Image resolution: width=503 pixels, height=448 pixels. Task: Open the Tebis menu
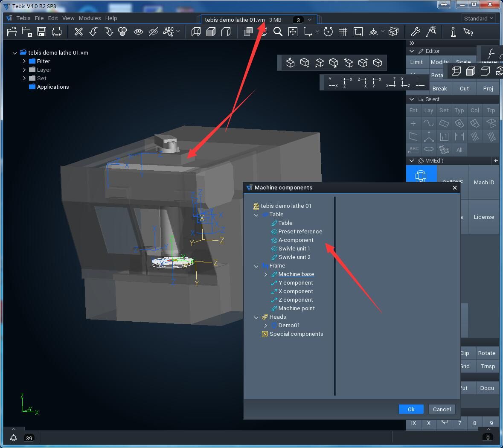(23, 18)
